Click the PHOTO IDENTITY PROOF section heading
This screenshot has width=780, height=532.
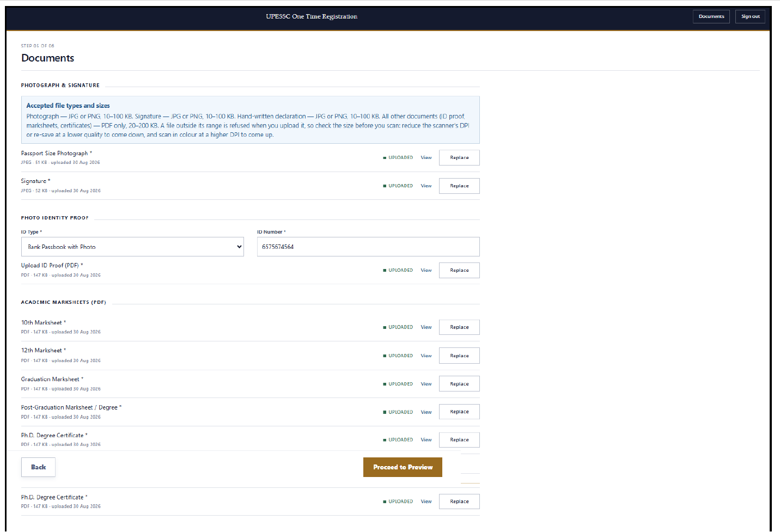click(55, 218)
